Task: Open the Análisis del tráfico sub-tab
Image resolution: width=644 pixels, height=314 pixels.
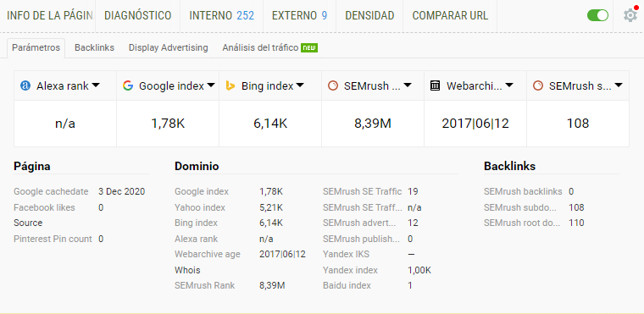Action: (269, 47)
